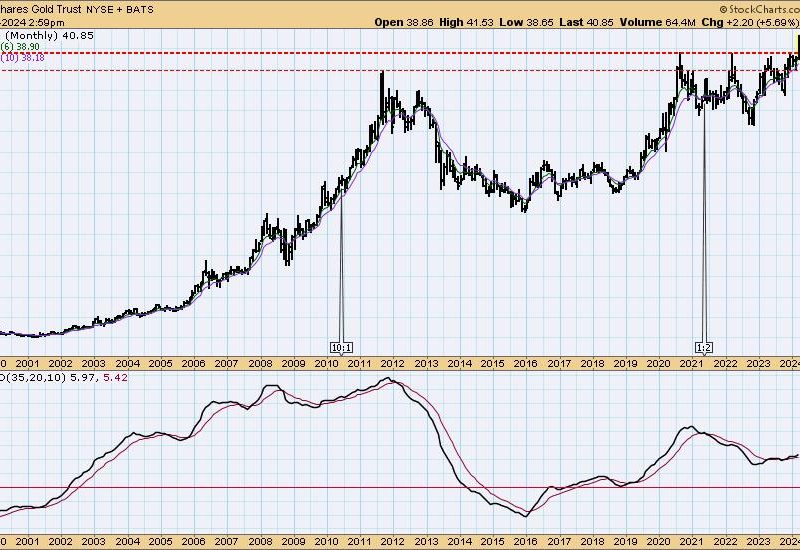Viewport: 800px width, 550px height.
Task: Click 2021 on the indicator panel year axis
Action: pyautogui.click(x=691, y=541)
